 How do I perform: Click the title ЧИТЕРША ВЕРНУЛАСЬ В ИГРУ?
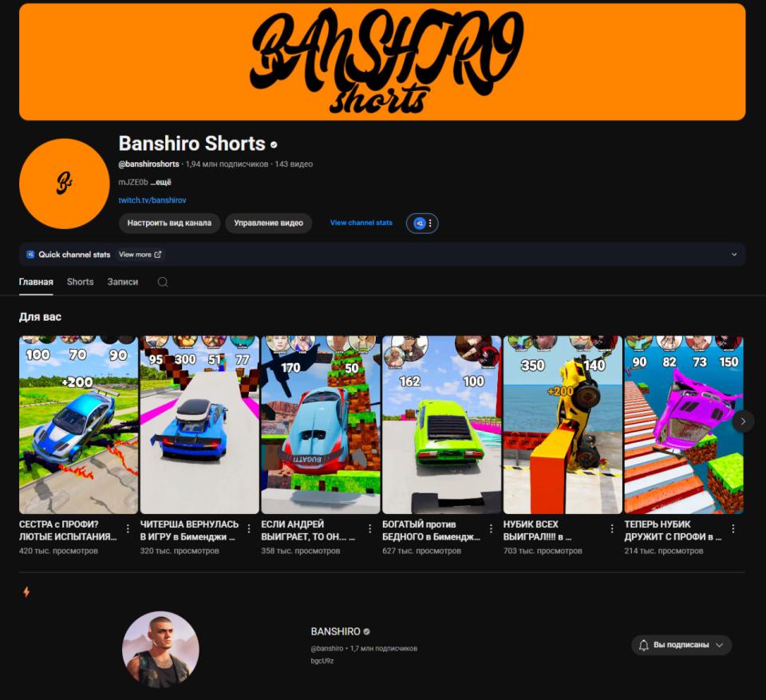190,530
